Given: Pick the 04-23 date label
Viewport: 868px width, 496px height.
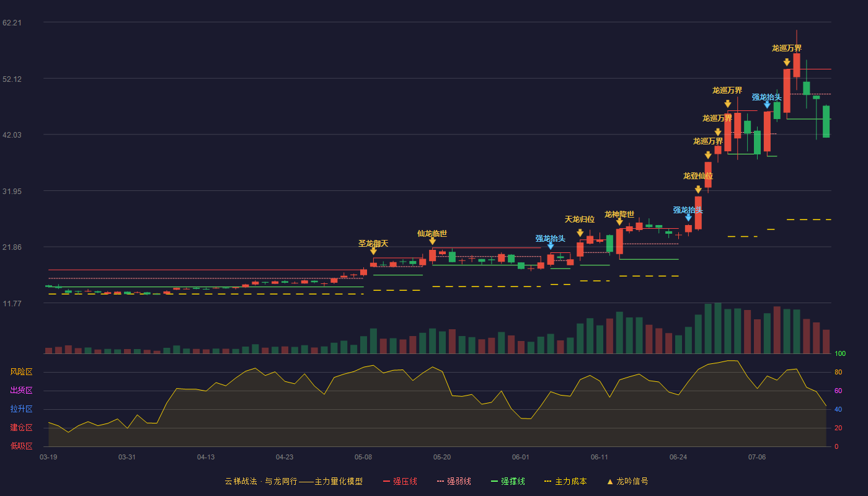Looking at the screenshot, I should [285, 457].
